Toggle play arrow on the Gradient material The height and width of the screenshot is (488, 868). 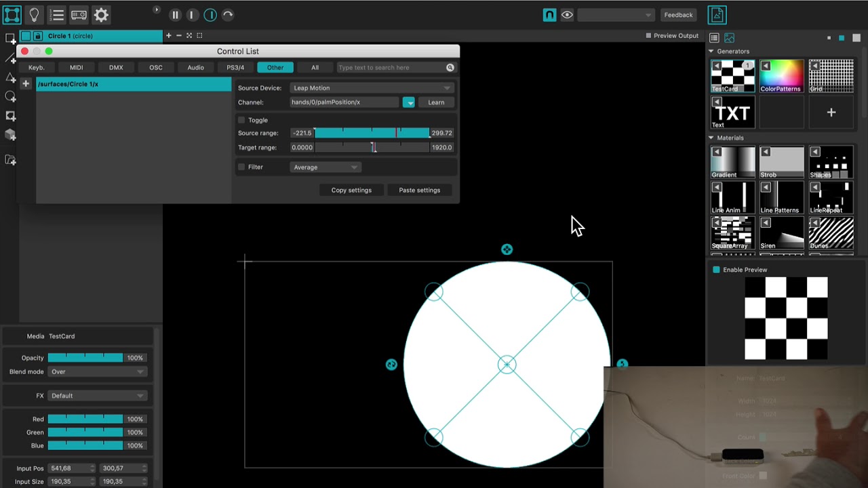click(717, 152)
